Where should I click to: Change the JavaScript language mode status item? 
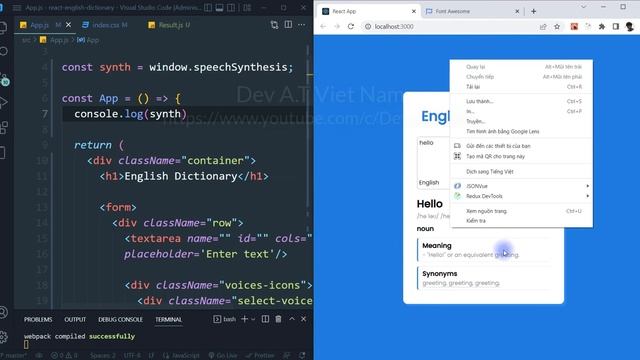181,356
